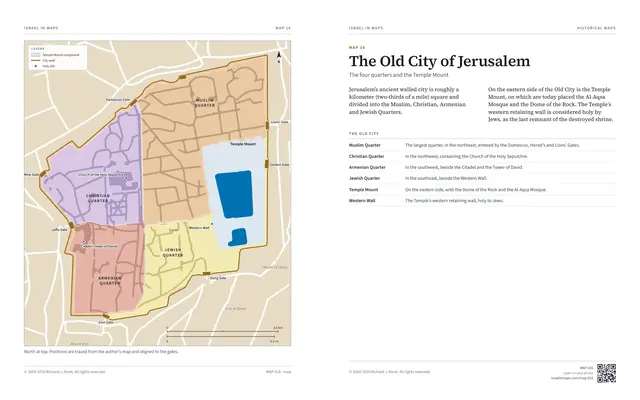Click the 'Jewish Quarter' table row title

tap(364, 178)
